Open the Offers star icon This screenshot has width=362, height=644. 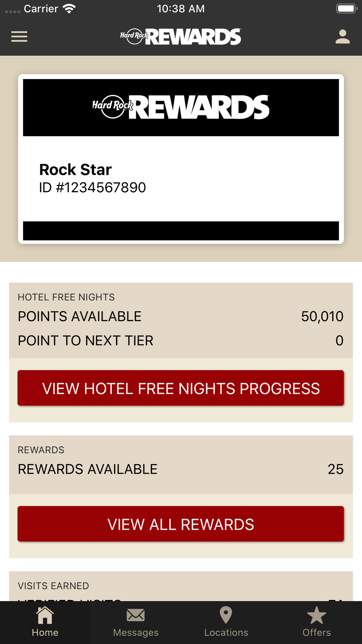pyautogui.click(x=316, y=615)
